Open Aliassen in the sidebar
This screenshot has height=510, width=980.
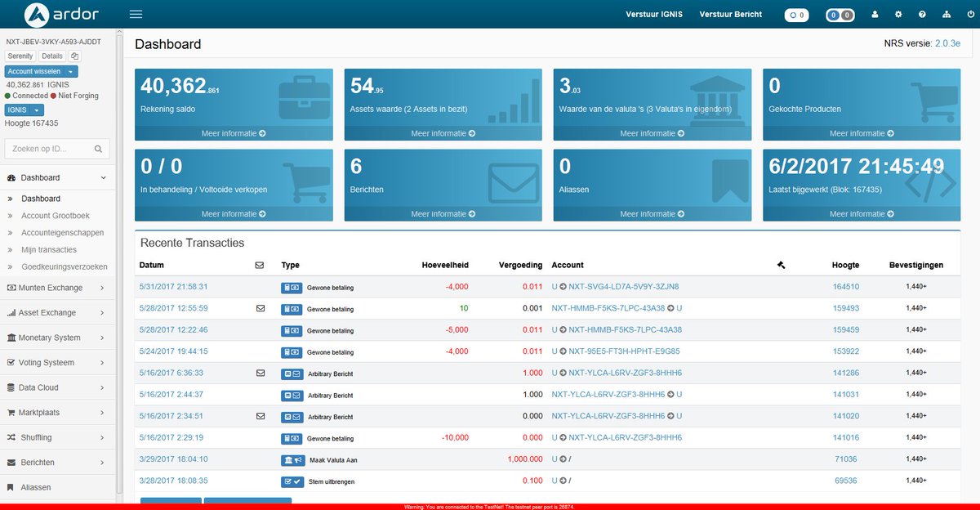click(x=58, y=487)
